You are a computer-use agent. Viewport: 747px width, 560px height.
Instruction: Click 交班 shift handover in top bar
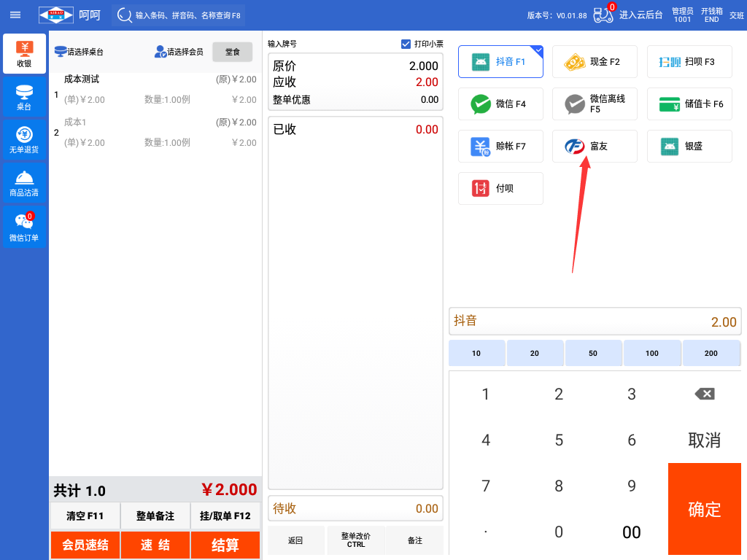click(x=736, y=15)
